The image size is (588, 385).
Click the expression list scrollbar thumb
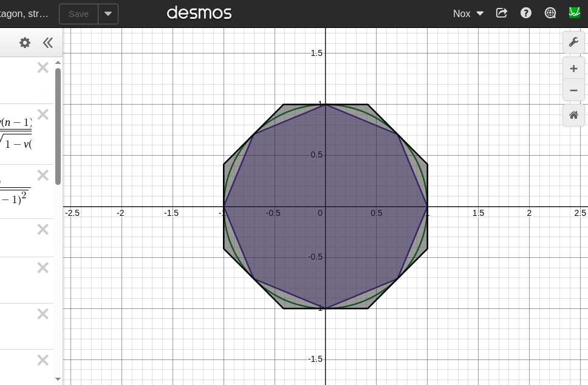pos(58,127)
